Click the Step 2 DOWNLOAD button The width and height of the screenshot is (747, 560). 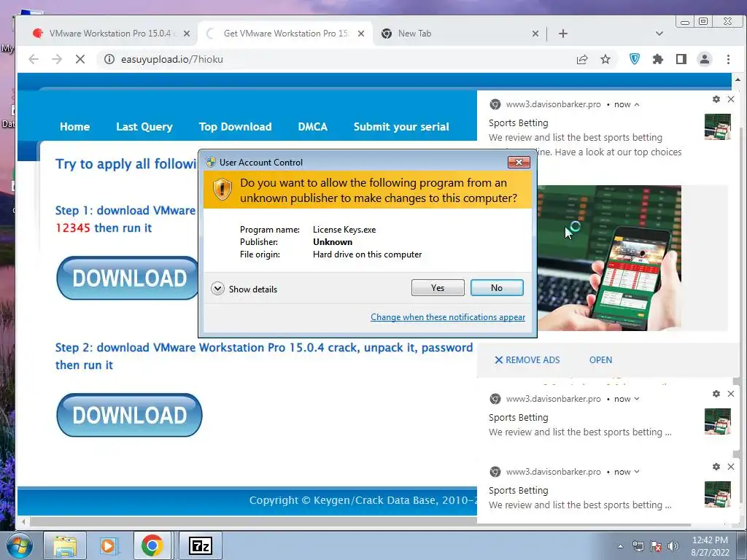point(129,415)
